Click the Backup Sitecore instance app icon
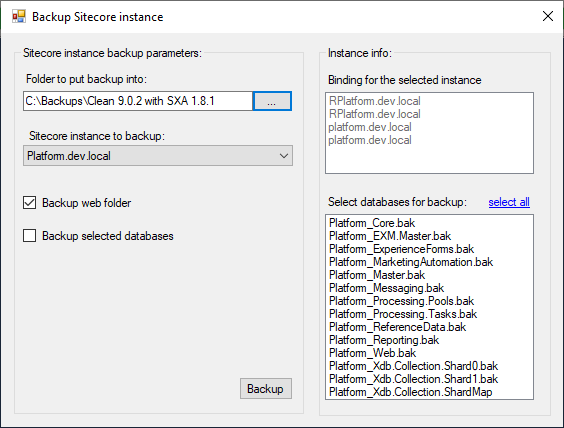This screenshot has width=564, height=428. [x=19, y=17]
